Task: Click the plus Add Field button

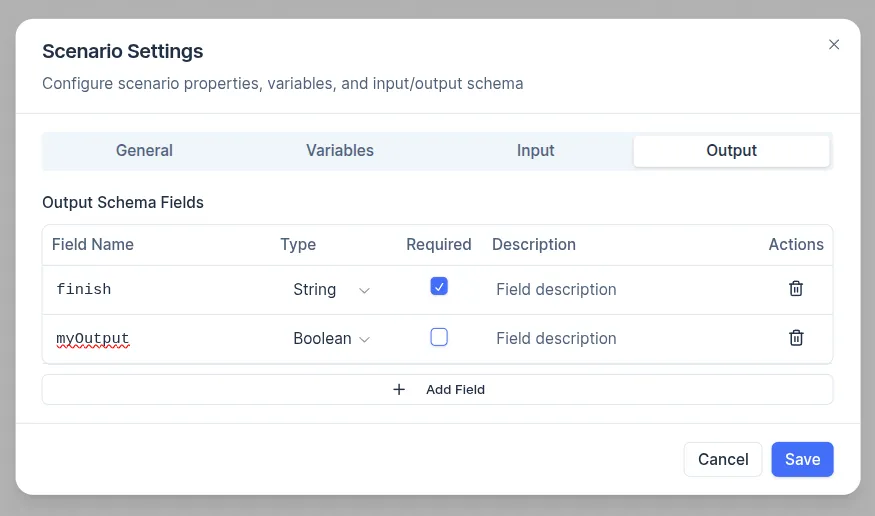Action: [x=437, y=389]
